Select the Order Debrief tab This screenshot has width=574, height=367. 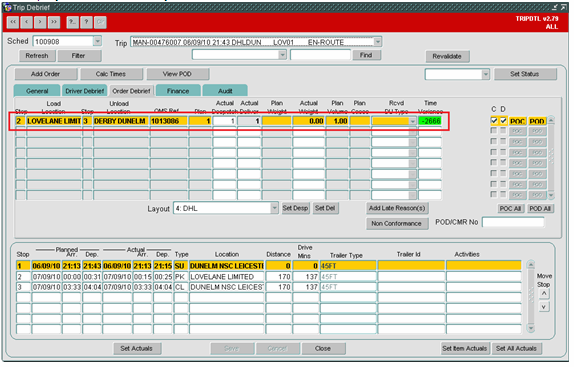pos(131,91)
